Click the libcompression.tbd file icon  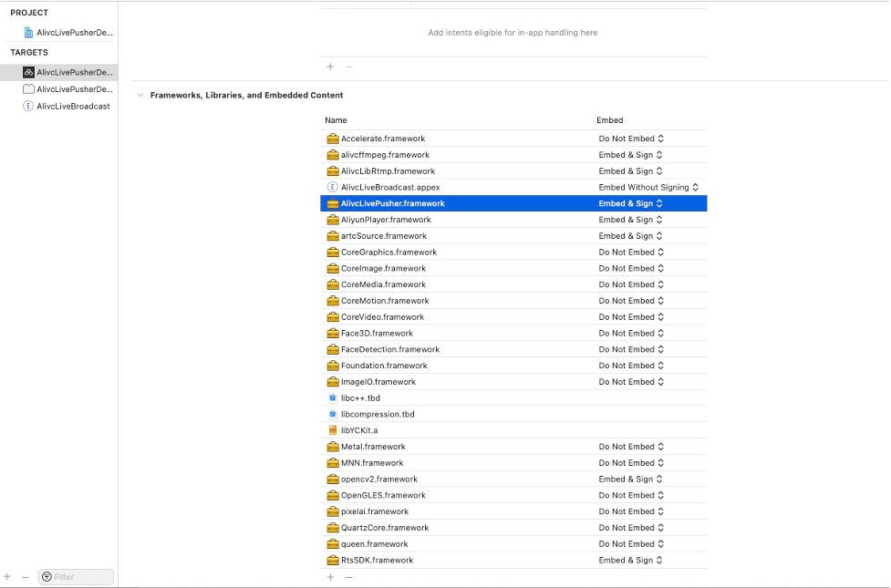point(333,414)
